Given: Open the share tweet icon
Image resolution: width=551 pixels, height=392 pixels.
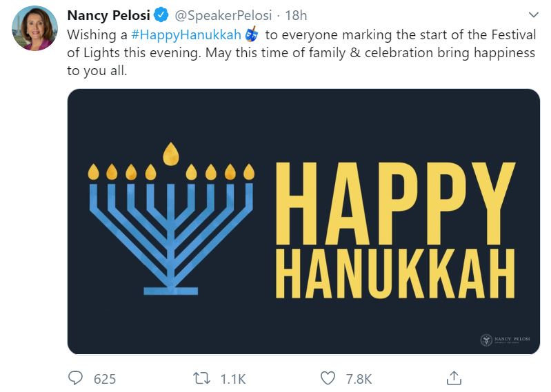Looking at the screenshot, I should (454, 377).
